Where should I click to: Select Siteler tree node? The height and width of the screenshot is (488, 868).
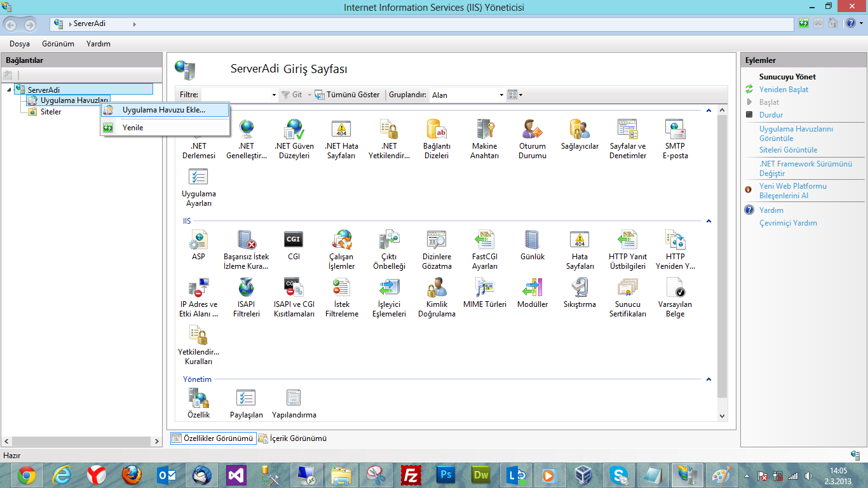click(x=51, y=112)
